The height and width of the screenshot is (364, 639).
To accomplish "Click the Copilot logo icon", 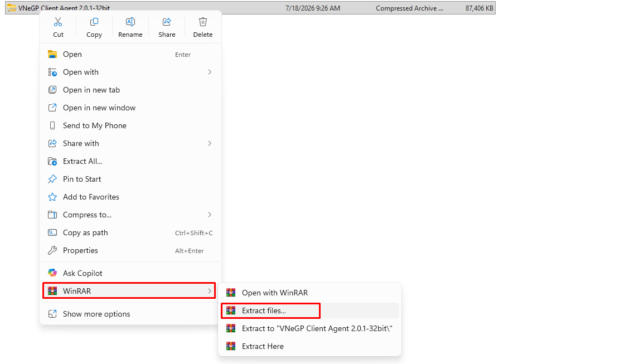I will [x=52, y=273].
